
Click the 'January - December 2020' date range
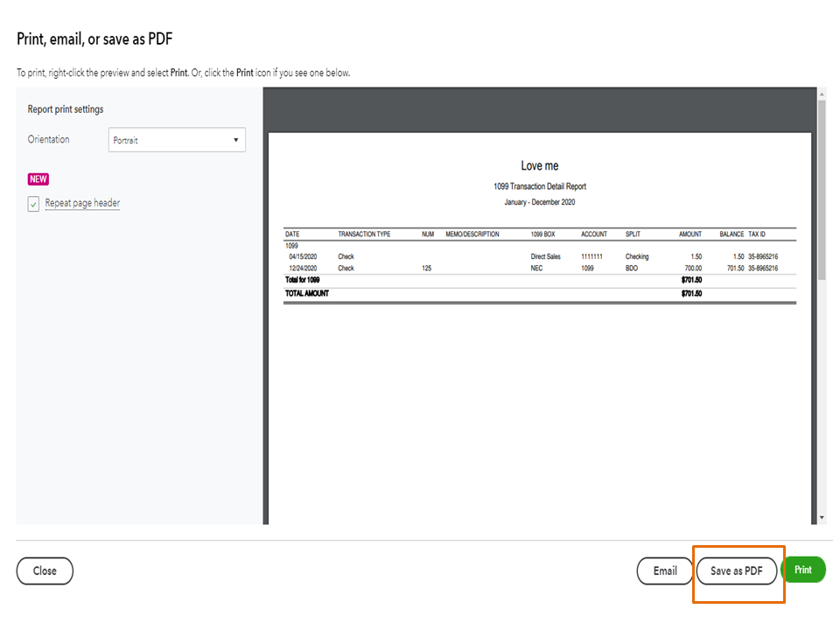pos(540,202)
